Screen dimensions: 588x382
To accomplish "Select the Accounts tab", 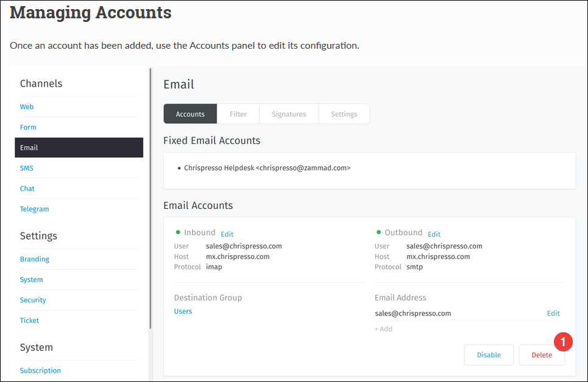I will [x=190, y=114].
